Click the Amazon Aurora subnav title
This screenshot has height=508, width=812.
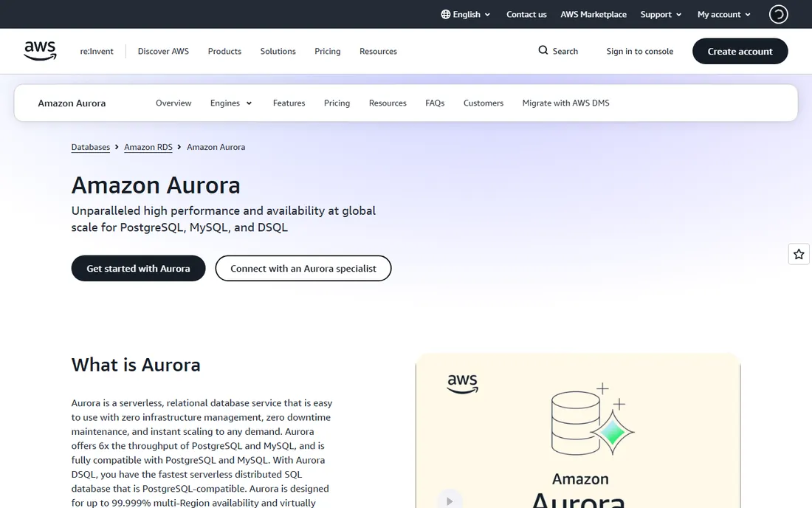tap(72, 103)
